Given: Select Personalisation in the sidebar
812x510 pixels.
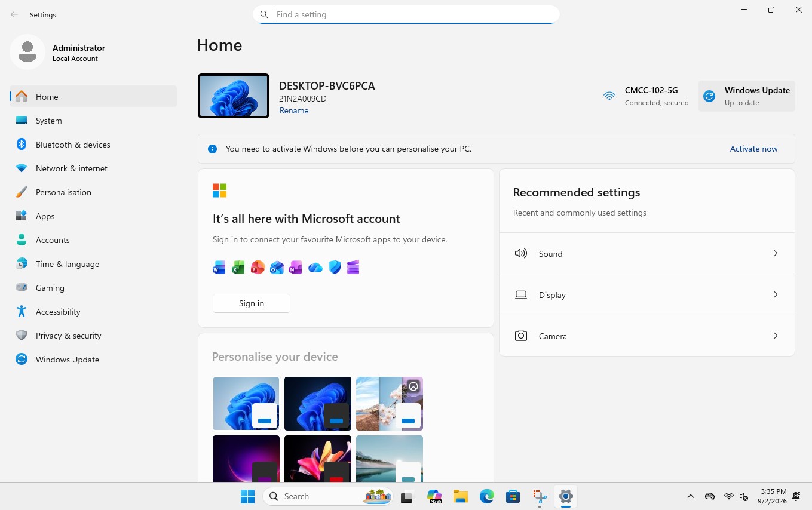Looking at the screenshot, I should (93, 192).
